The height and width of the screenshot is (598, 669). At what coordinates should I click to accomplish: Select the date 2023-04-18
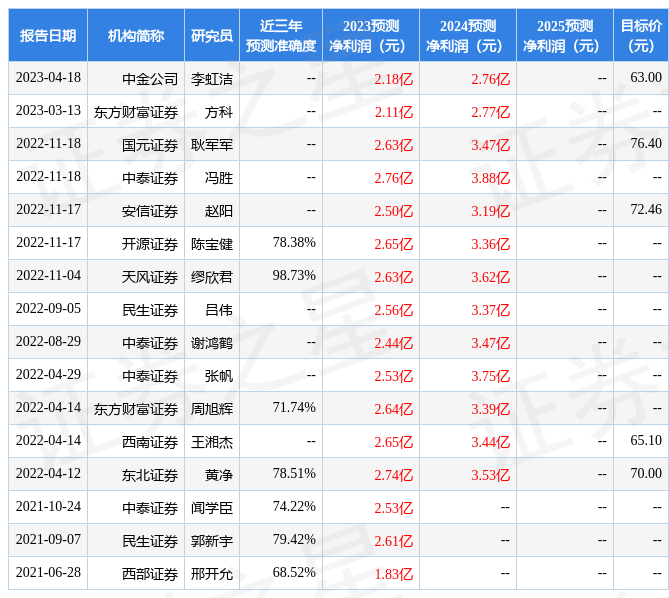pyautogui.click(x=48, y=78)
